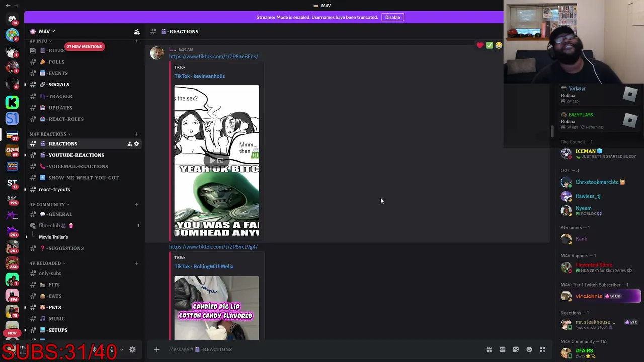This screenshot has height=362, width=644.
Task: Open REACTIONS channel settings gear
Action: (x=136, y=144)
